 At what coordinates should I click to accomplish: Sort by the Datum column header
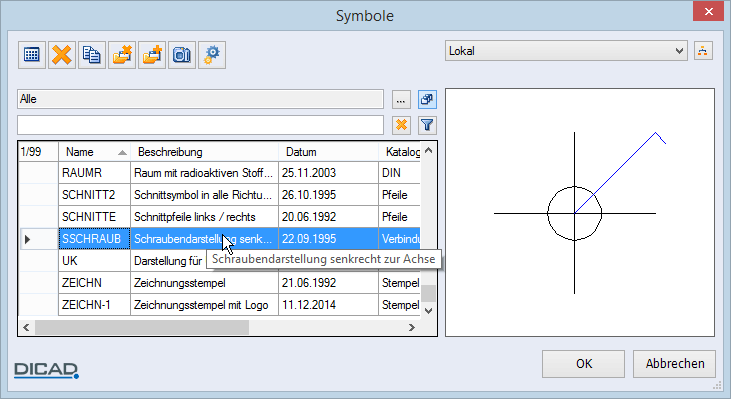point(329,152)
